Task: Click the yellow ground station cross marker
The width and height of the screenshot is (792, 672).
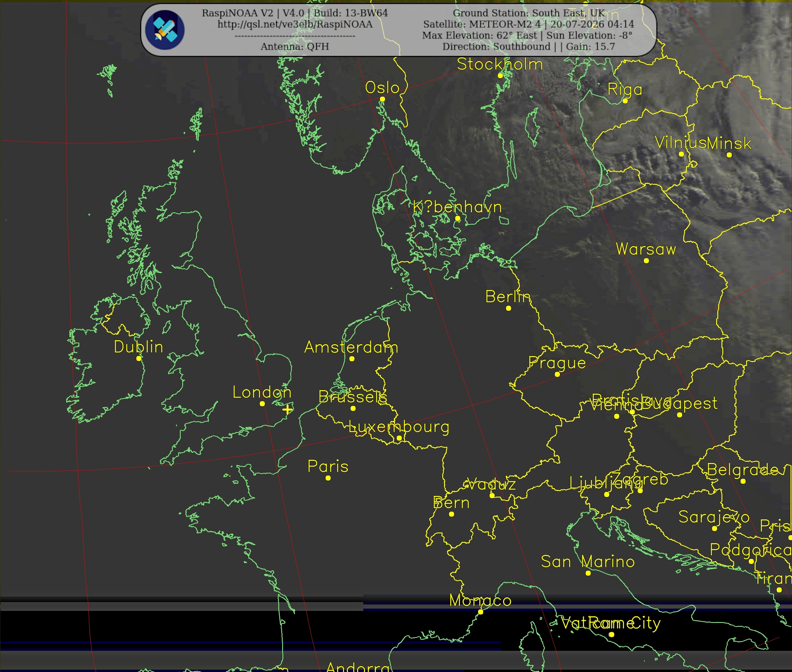Action: click(287, 409)
